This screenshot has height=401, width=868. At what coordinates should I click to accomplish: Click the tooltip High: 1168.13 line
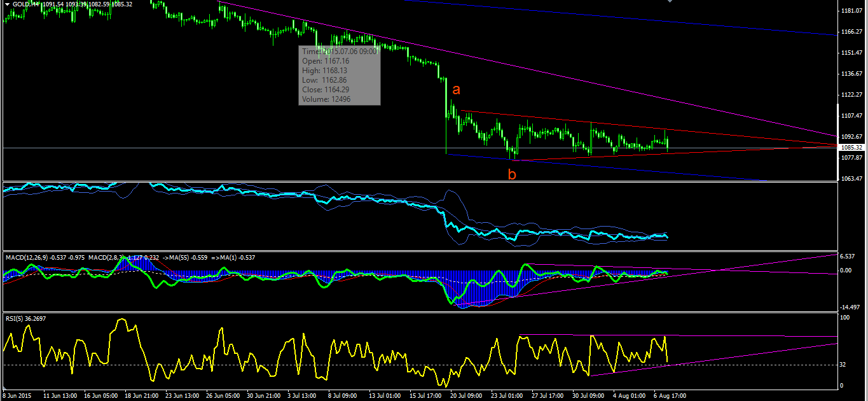326,71
